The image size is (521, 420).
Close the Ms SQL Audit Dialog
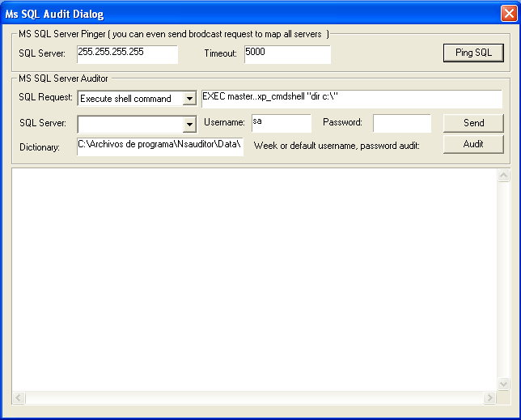pyautogui.click(x=509, y=14)
